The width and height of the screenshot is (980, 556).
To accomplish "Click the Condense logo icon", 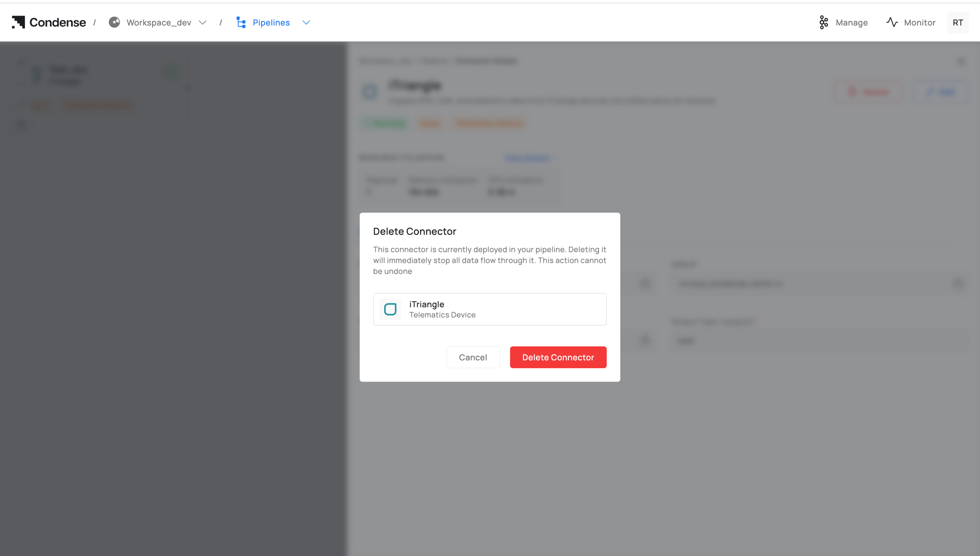I will point(18,22).
